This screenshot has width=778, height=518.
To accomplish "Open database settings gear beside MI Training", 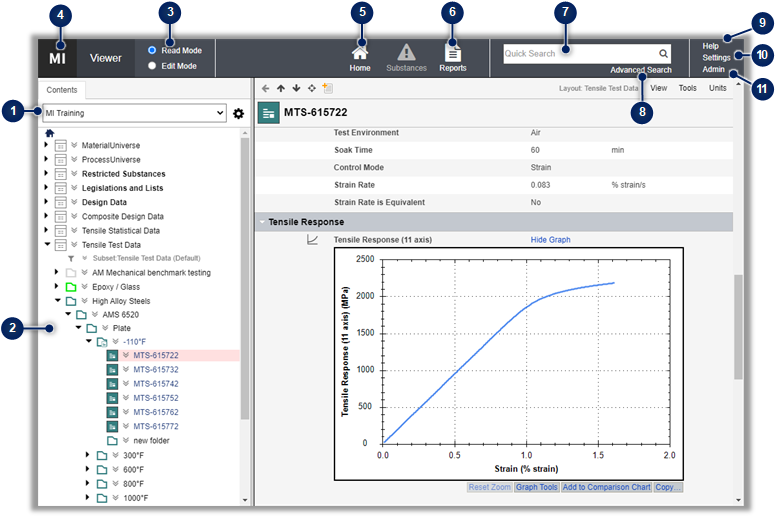I will (238, 114).
